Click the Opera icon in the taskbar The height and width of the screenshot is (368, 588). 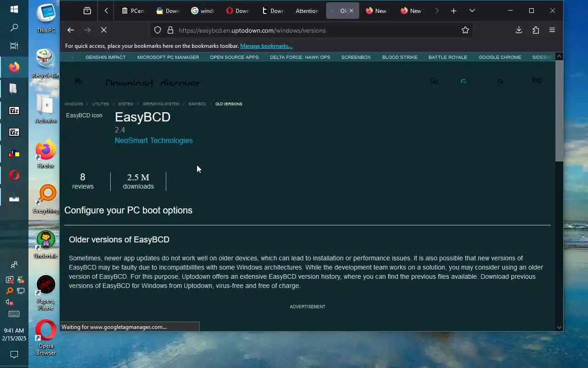click(14, 175)
